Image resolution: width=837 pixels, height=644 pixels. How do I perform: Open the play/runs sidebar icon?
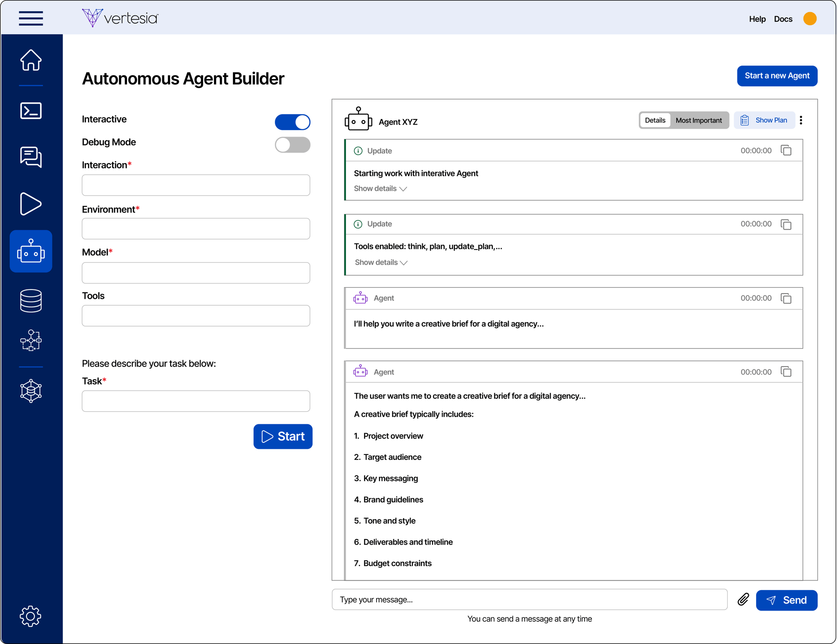point(31,204)
